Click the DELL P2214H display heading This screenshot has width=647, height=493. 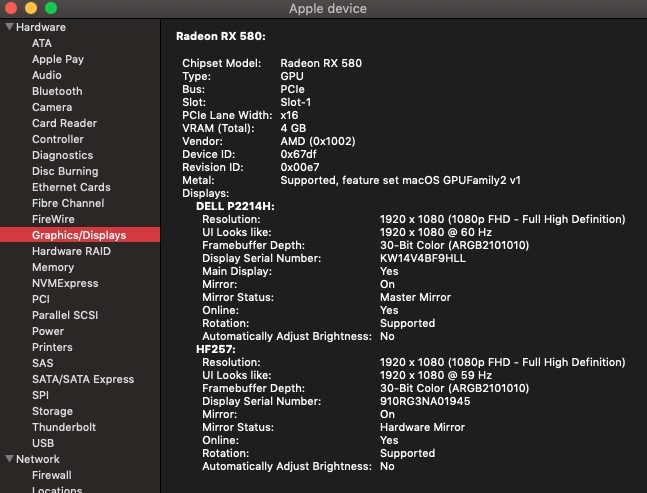(x=235, y=206)
